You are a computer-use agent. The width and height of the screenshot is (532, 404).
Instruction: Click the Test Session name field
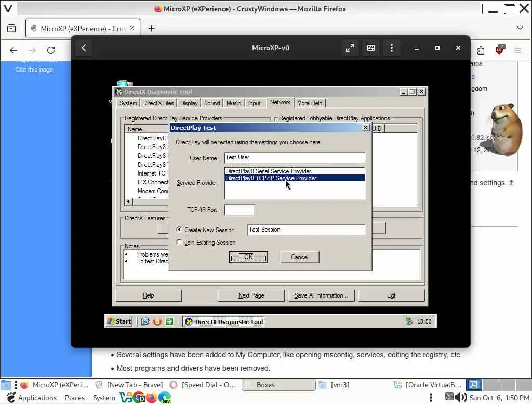click(306, 230)
